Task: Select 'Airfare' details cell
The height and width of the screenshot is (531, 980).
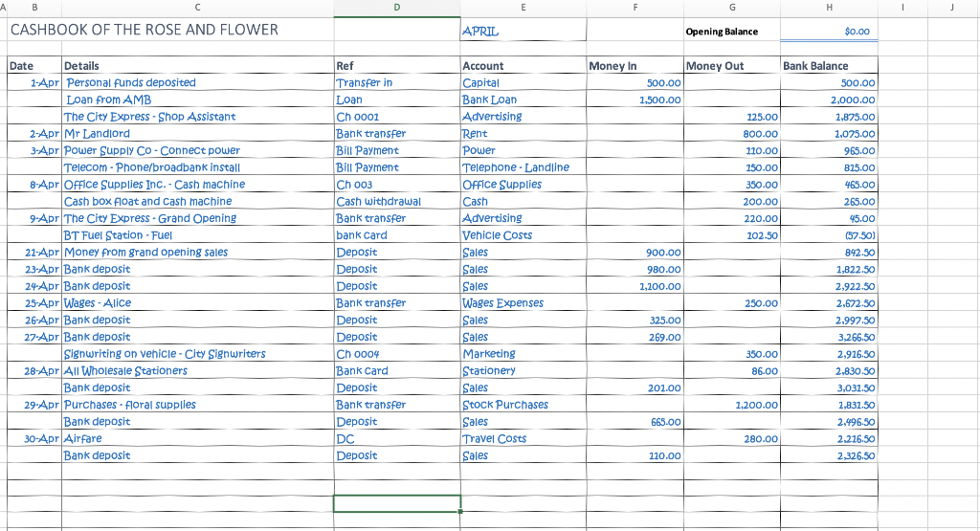Action: [197, 438]
